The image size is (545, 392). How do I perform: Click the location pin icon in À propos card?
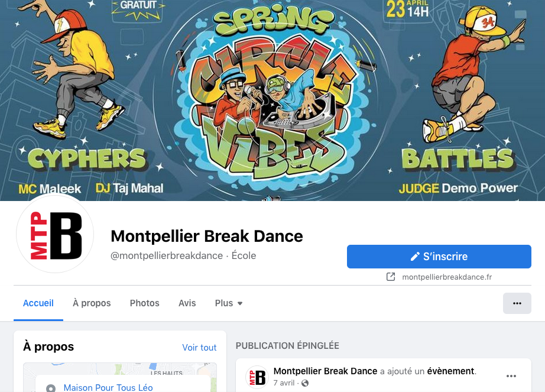point(51,388)
